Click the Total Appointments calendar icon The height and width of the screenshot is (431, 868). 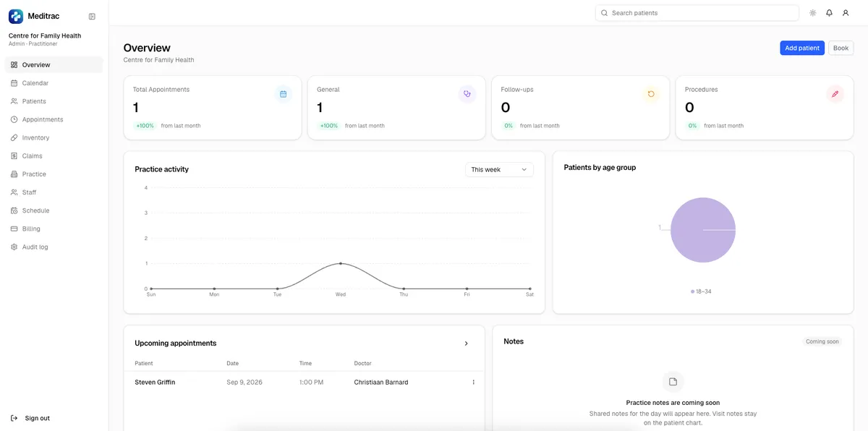(284, 94)
